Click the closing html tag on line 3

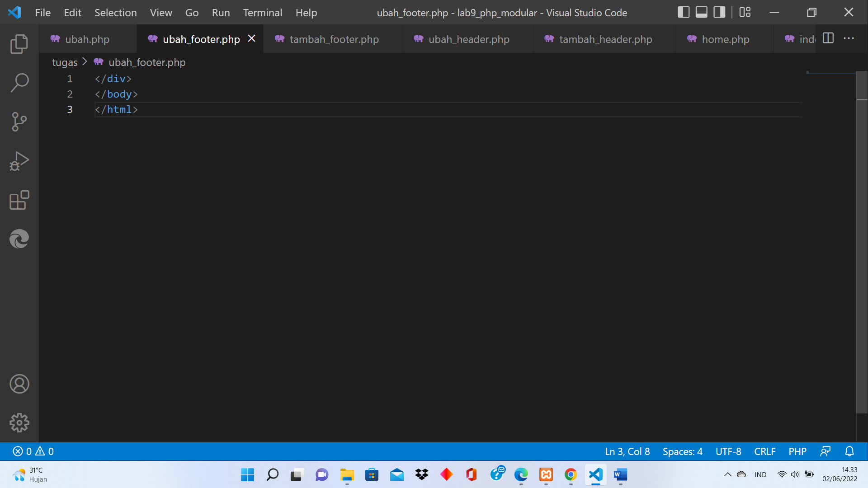(116, 109)
